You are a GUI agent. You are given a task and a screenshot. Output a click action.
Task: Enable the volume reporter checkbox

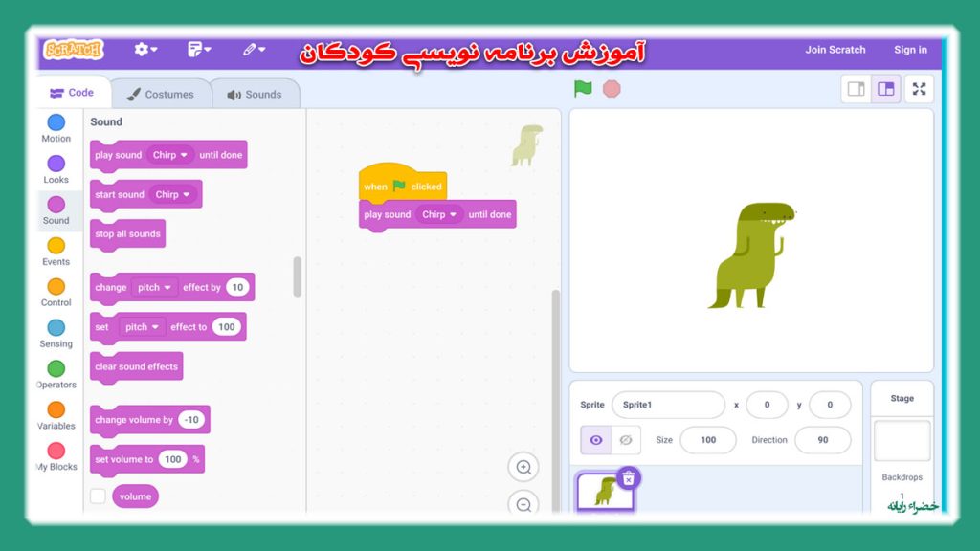[99, 496]
